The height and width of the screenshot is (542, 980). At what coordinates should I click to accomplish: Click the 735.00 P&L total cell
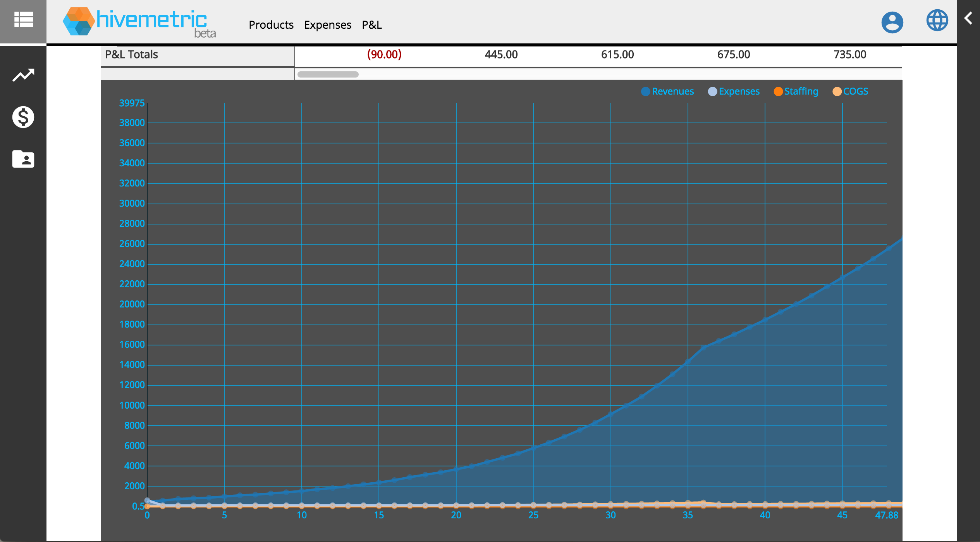[x=850, y=55]
